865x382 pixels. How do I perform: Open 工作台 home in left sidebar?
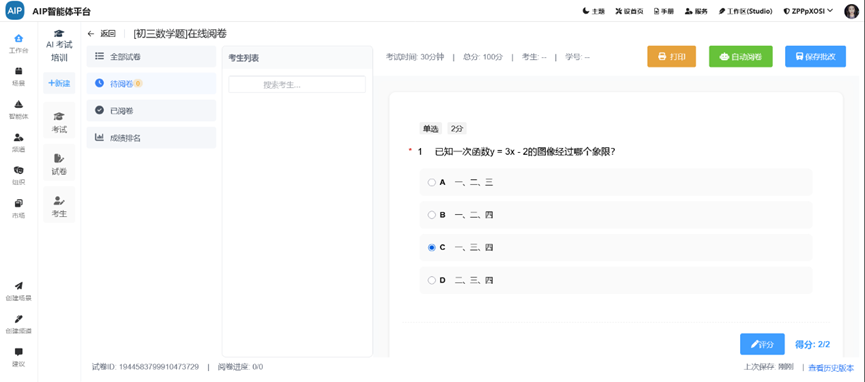[x=19, y=43]
